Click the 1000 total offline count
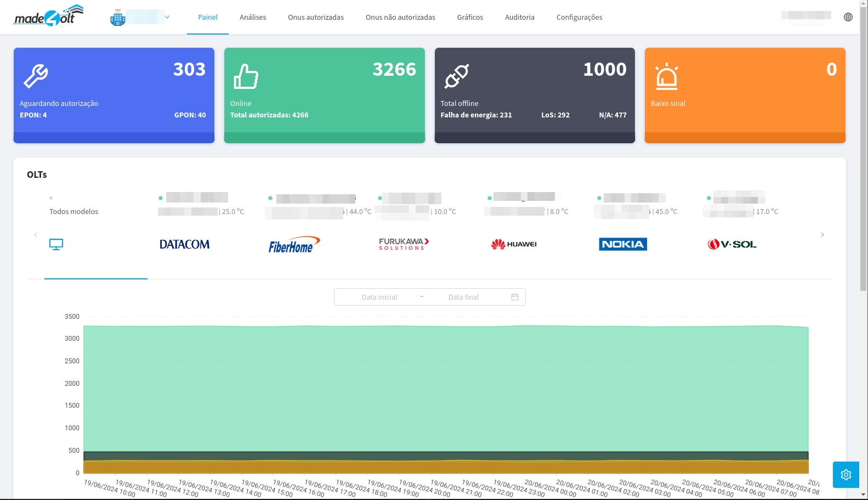This screenshot has width=868, height=500. pos(605,69)
